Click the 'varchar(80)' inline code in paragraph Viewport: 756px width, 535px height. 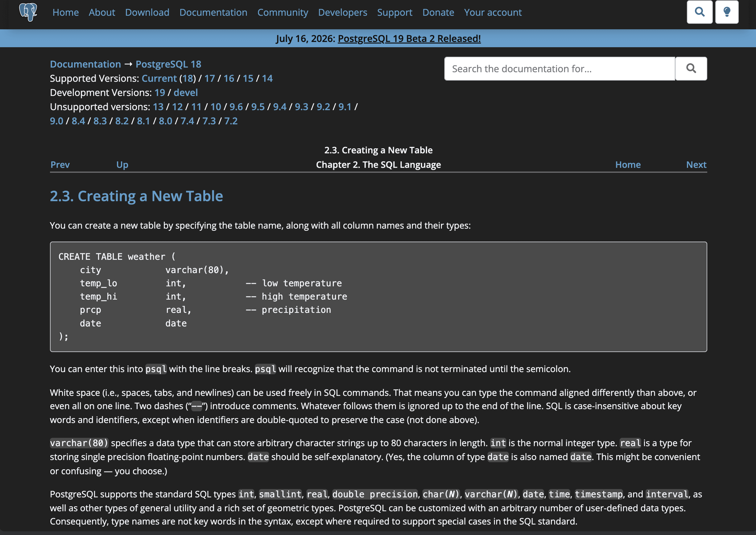(79, 443)
